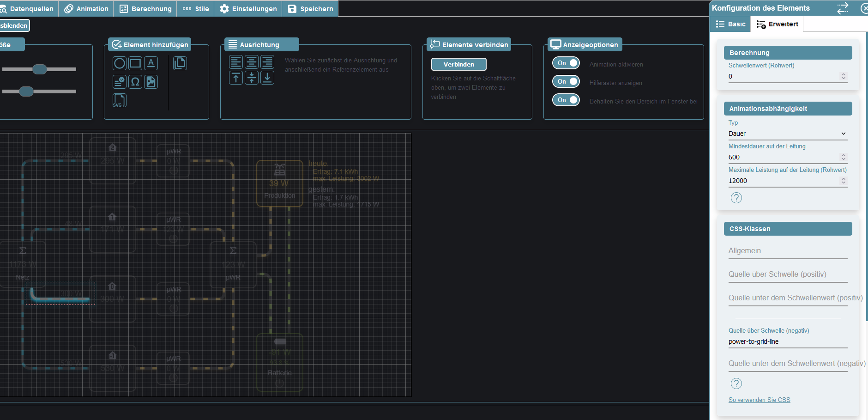Click the Batterie element on canvas
This screenshot has width=868, height=420.
point(280,363)
